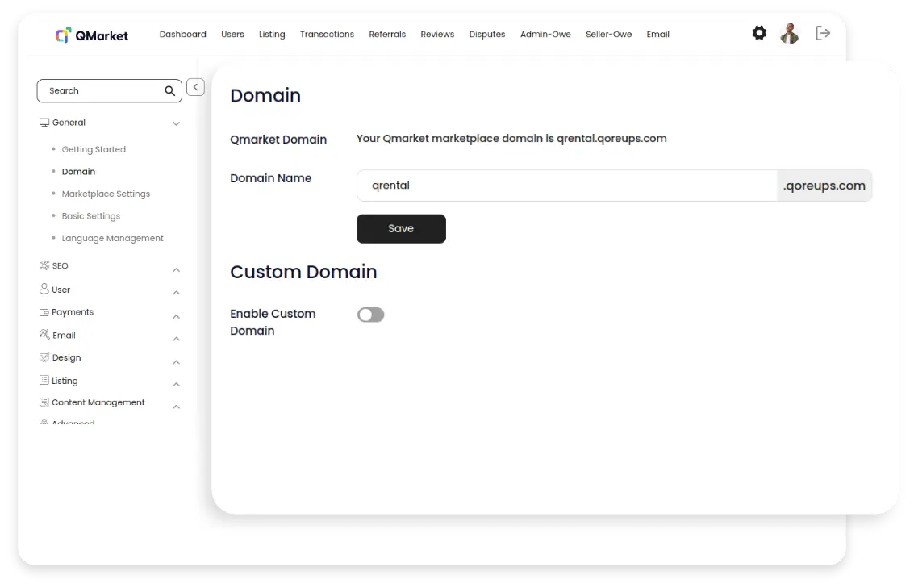Screen dimensions: 914x588
Task: Open the Marketplace Settings link
Action: pyautogui.click(x=106, y=194)
